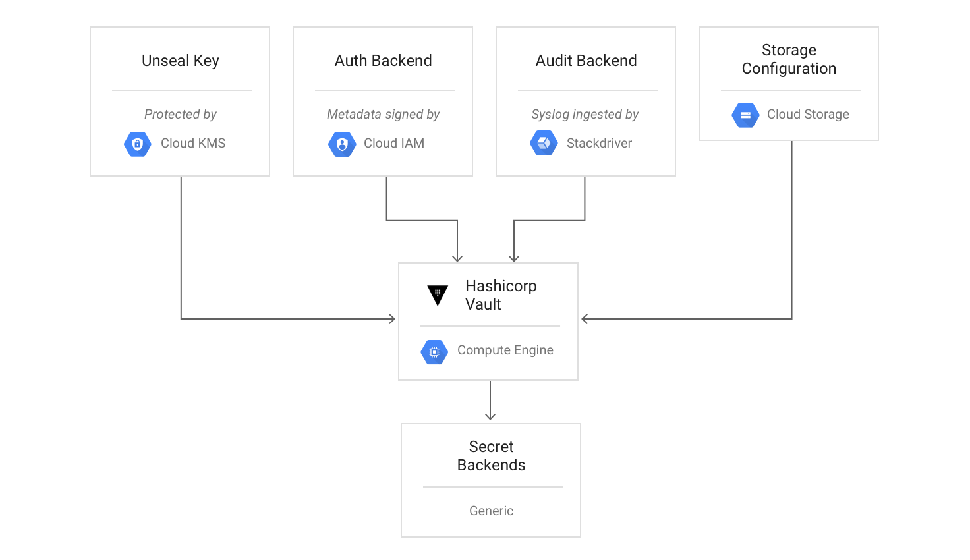Click the Unseal Key heading
This screenshot has width=970, height=560.
pyautogui.click(x=181, y=61)
